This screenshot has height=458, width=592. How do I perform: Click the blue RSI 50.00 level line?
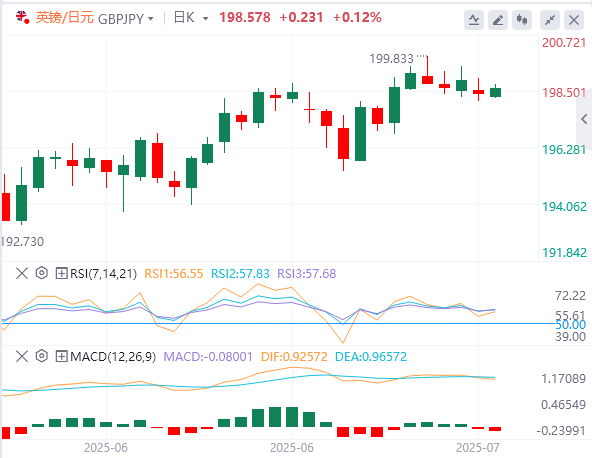278,324
